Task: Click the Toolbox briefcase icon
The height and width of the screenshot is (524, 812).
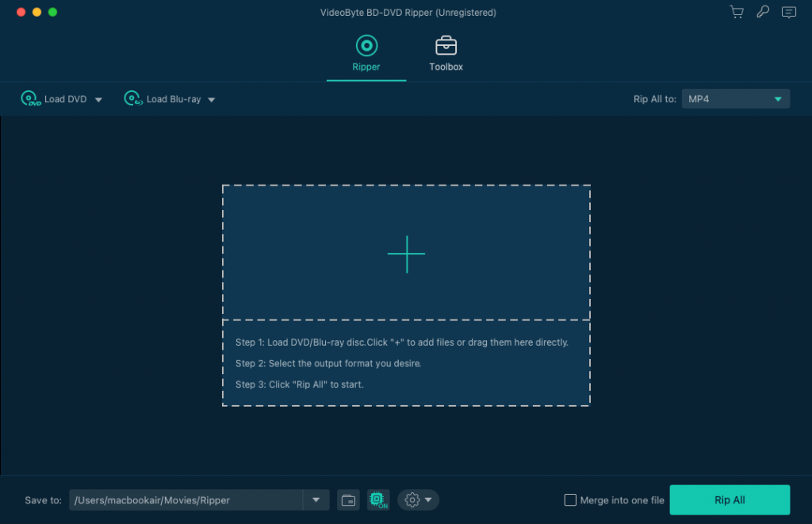Action: coord(446,45)
